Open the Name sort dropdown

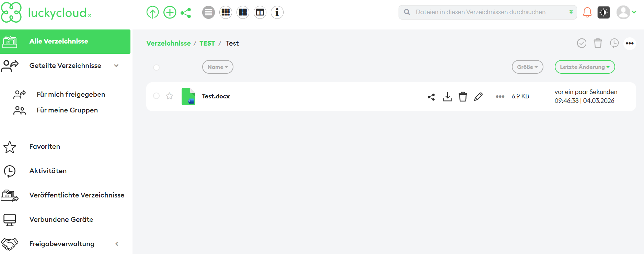point(218,67)
